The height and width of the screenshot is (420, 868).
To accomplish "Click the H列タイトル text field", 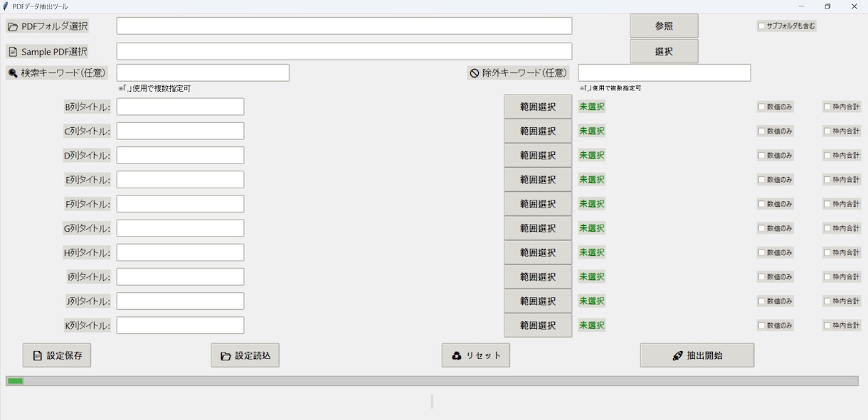I will coord(180,252).
